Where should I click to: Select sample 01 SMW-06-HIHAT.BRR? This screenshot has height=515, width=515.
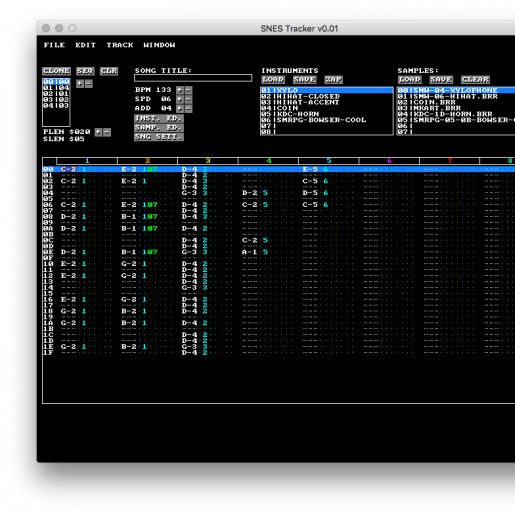(456, 96)
